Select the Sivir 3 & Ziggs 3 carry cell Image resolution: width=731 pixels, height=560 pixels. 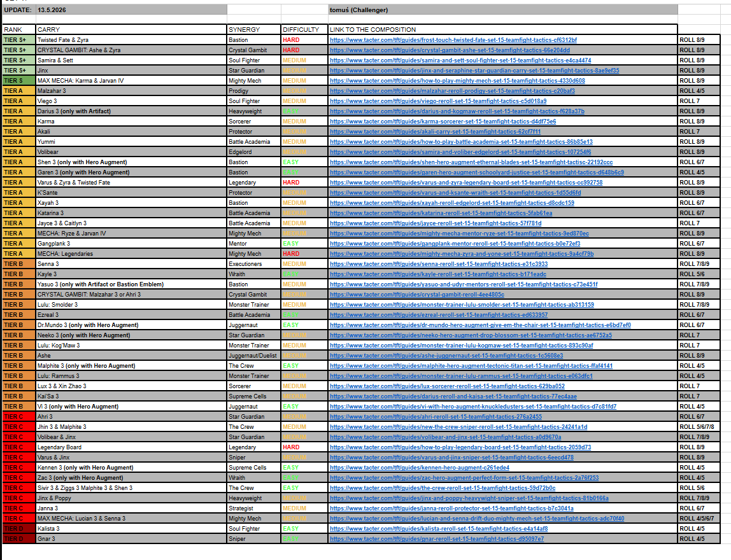pos(131,488)
